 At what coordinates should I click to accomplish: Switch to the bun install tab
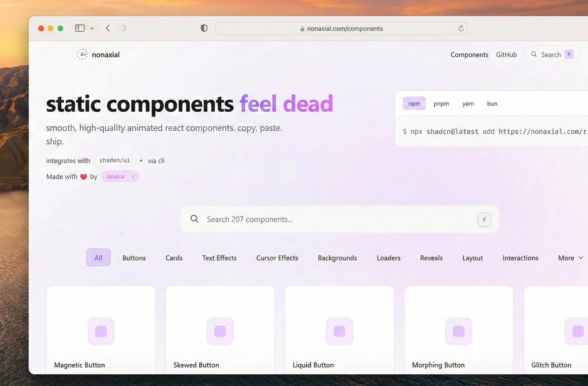492,104
